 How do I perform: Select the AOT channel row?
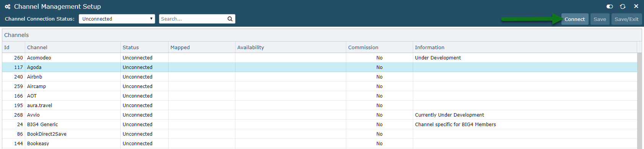click(x=320, y=96)
